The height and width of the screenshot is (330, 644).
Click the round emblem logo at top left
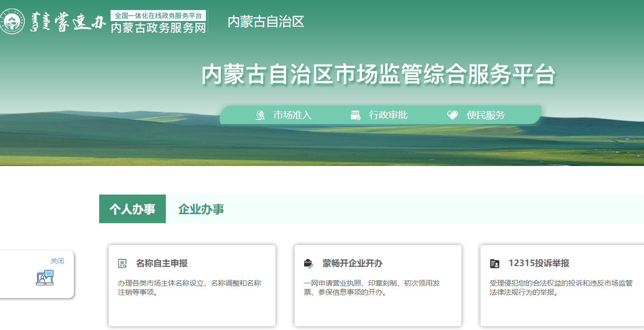12,21
